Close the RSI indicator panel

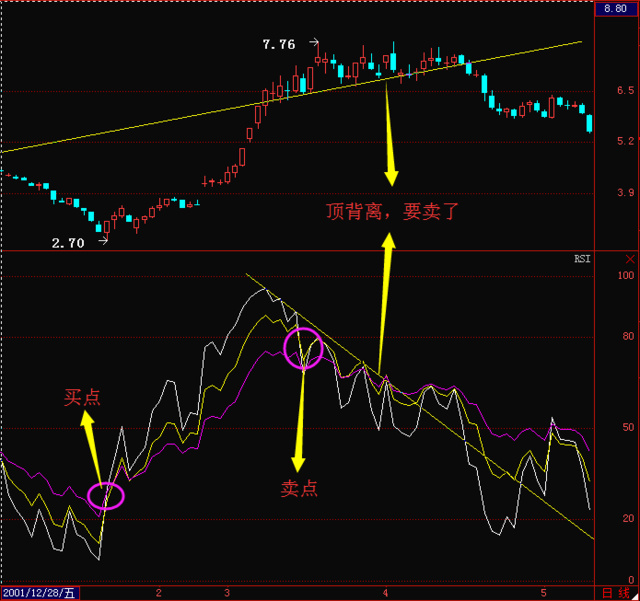[x=630, y=259]
